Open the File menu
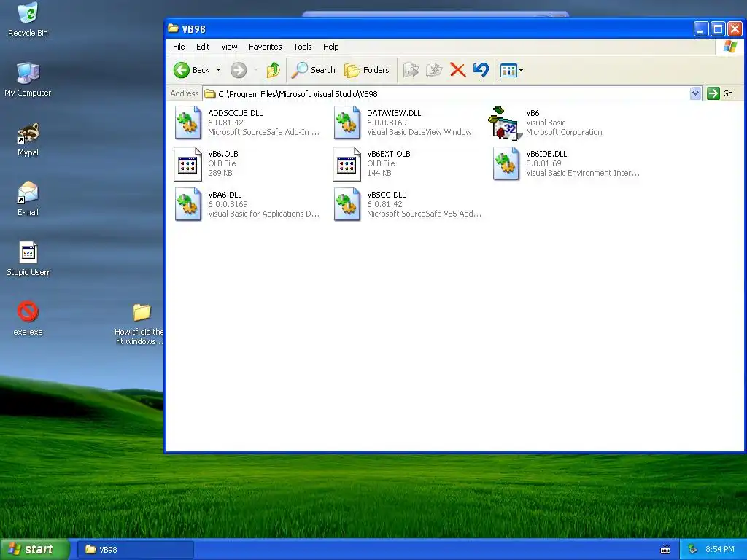Screen dimensions: 747x560 pos(179,47)
